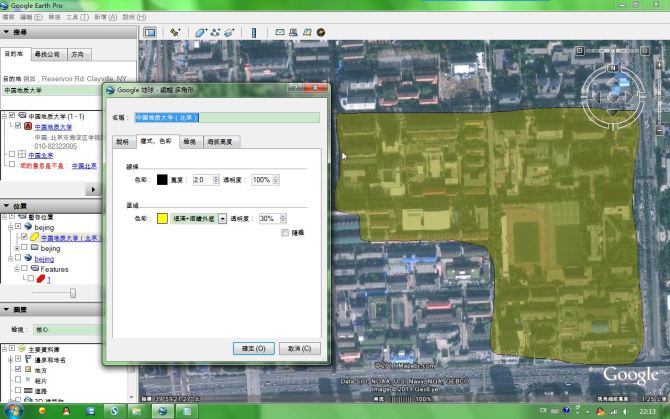Expand the bejing folder with checkbox
Image resolution: width=670 pixels, height=419 pixels.
point(17,248)
